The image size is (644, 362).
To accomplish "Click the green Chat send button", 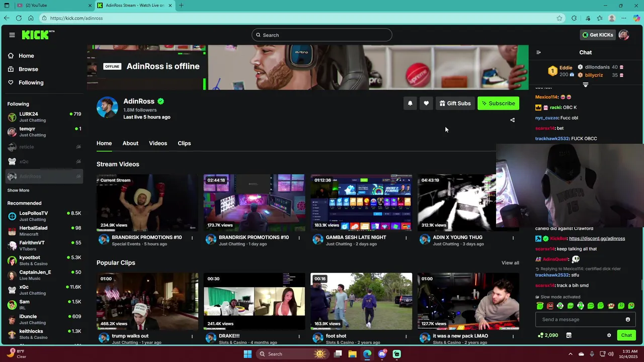I will [x=626, y=335].
